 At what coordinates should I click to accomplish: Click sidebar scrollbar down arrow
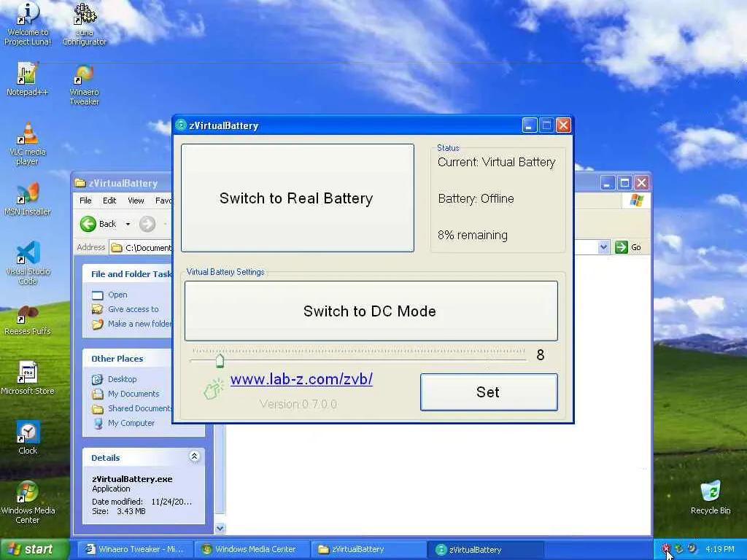click(220, 528)
